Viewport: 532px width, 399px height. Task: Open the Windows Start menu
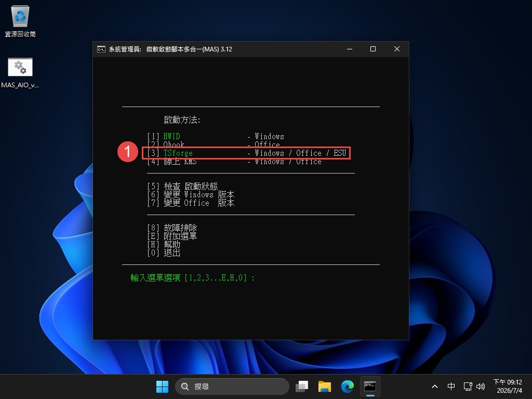(162, 387)
